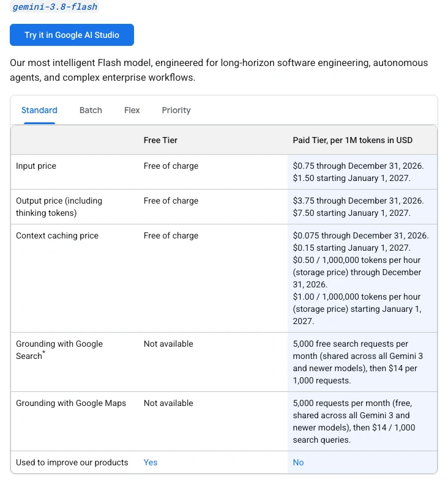
Task: Click the Output price row label
Action: (59, 207)
